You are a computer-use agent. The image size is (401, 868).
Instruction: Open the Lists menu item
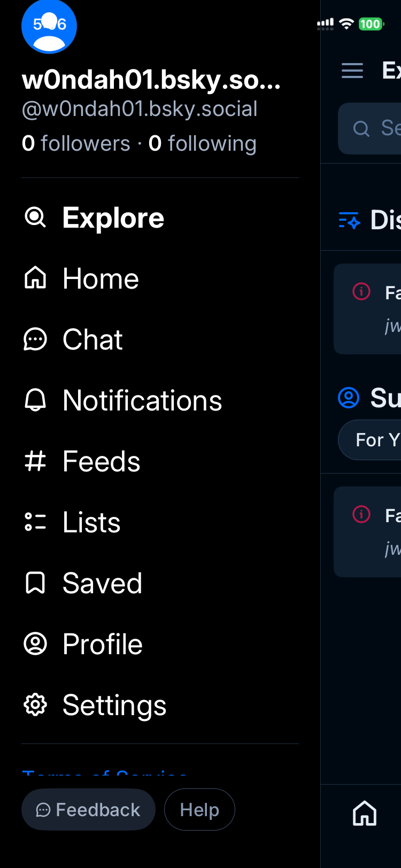(x=91, y=522)
